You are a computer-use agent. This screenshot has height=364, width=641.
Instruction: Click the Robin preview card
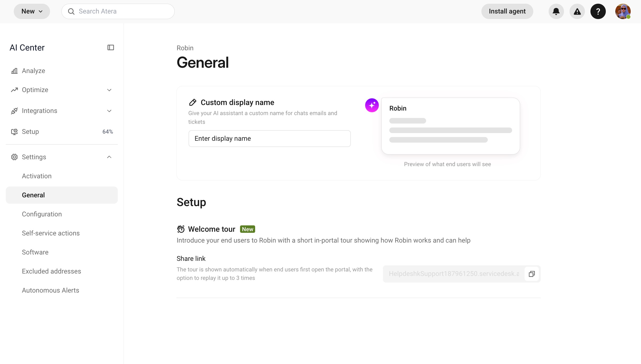(450, 126)
